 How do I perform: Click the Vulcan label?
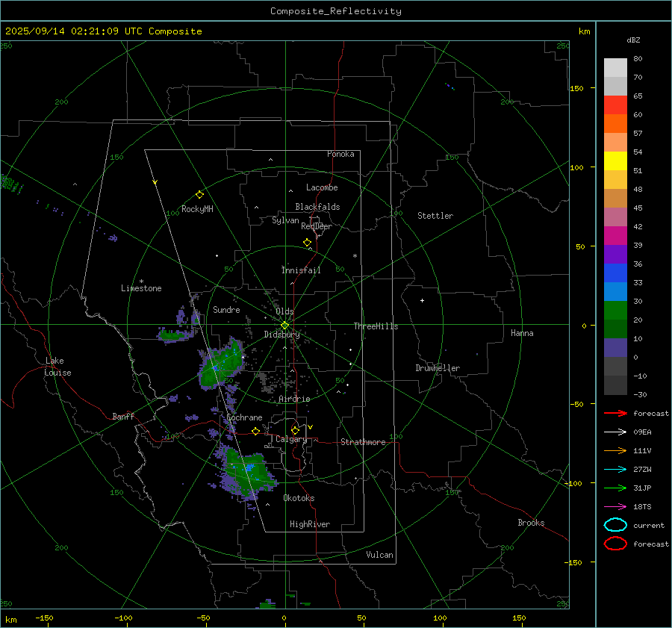(x=379, y=555)
